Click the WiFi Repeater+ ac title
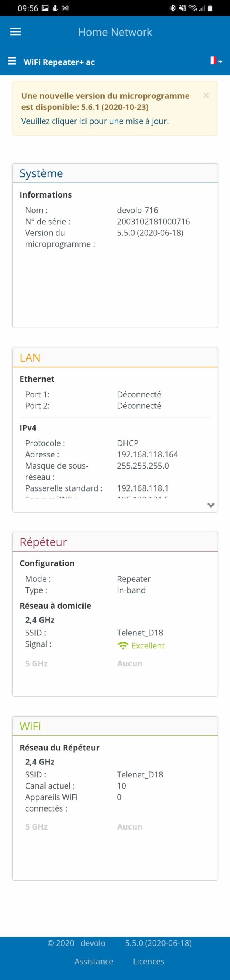Viewport: 230px width, 980px height. pyautogui.click(x=59, y=62)
